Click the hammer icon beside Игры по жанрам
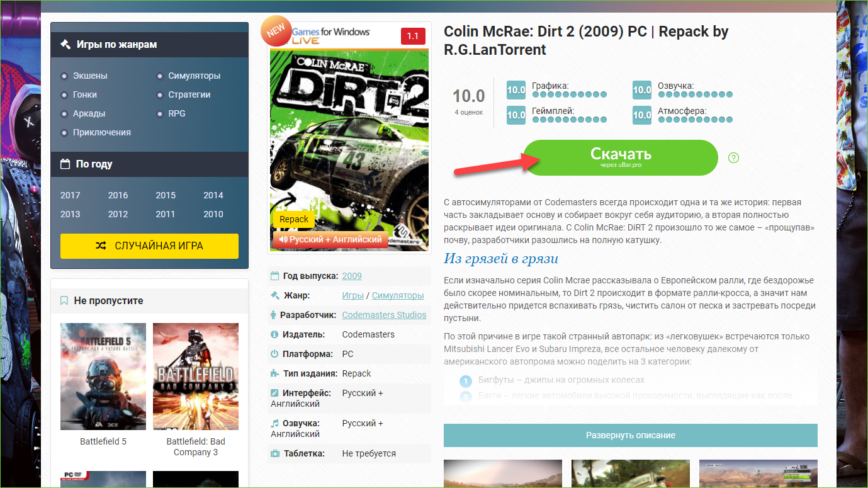This screenshot has width=868, height=488. [x=65, y=45]
